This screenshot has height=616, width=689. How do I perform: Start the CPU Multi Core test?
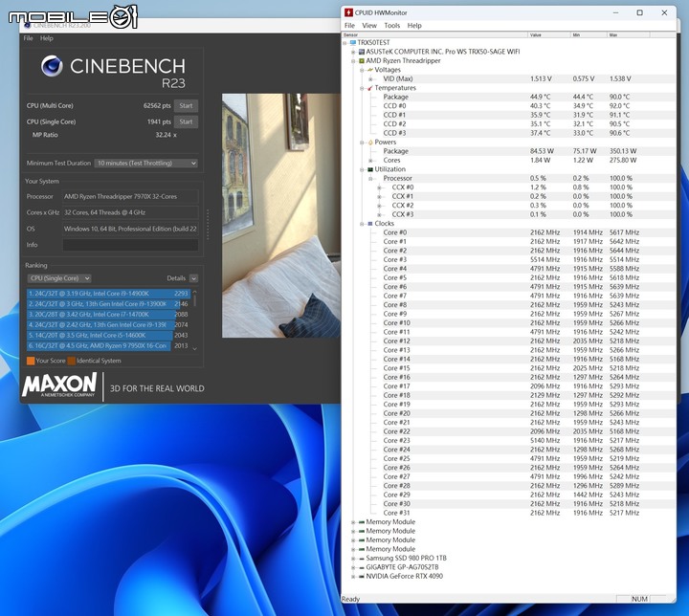pyautogui.click(x=186, y=105)
